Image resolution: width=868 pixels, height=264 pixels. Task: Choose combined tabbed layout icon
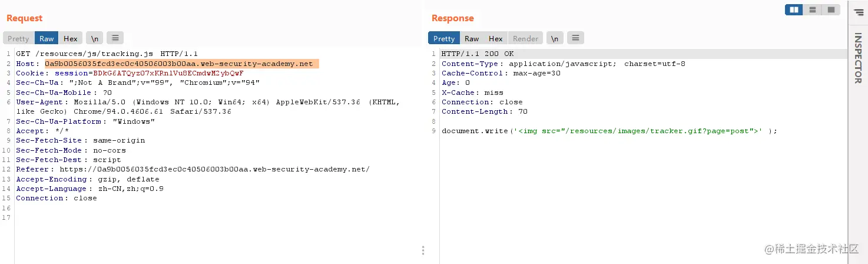coord(831,9)
